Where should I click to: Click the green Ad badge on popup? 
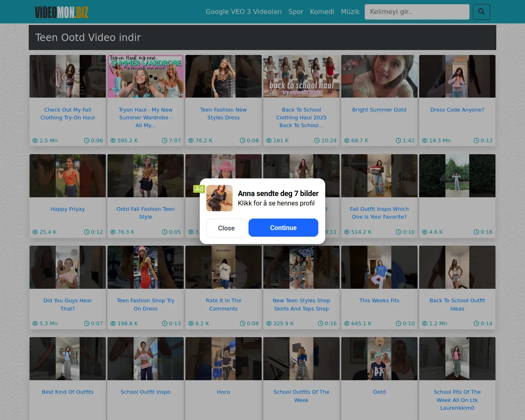click(x=199, y=189)
